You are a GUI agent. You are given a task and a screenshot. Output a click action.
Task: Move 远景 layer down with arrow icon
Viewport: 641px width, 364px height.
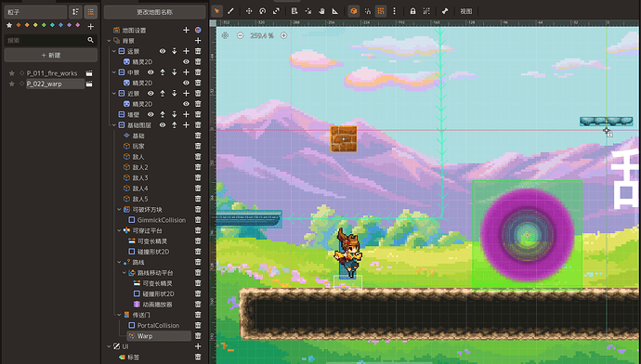click(x=174, y=51)
